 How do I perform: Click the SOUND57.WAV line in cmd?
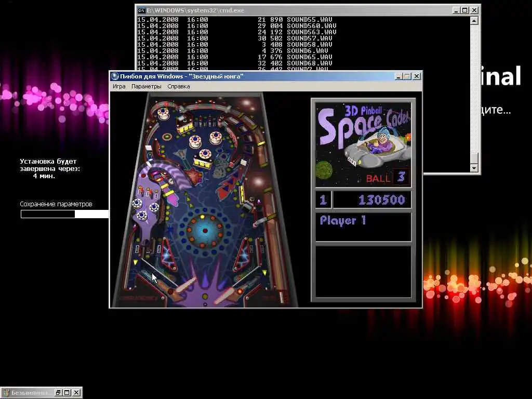click(x=234, y=38)
